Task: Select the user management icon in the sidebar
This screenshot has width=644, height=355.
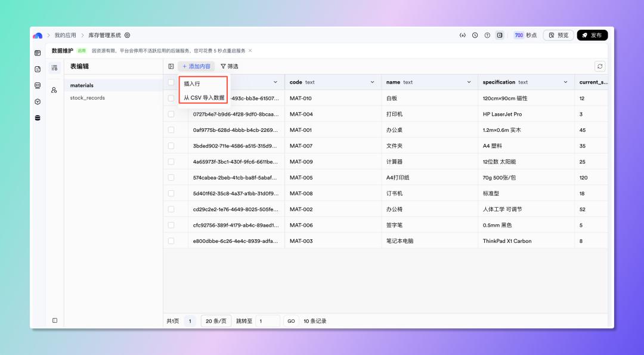Action: (x=54, y=90)
